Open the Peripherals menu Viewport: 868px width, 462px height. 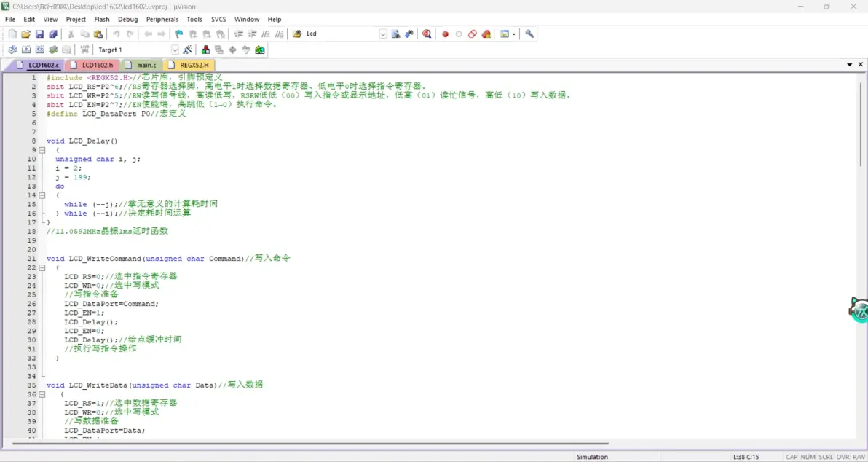point(162,20)
